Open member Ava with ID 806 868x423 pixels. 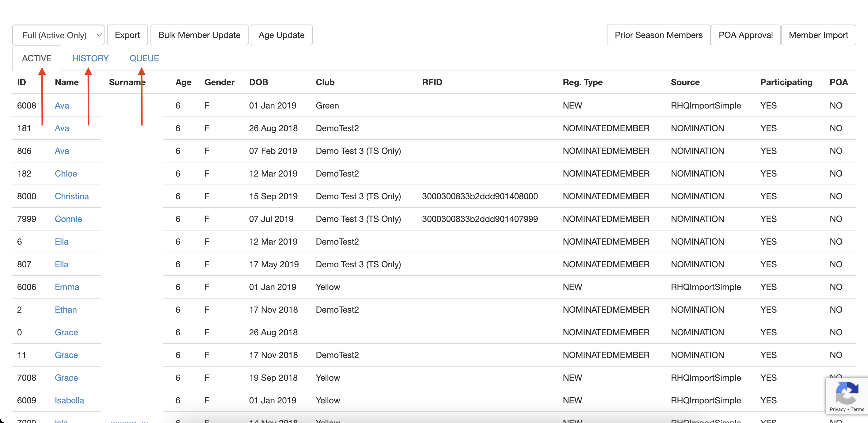coord(62,151)
